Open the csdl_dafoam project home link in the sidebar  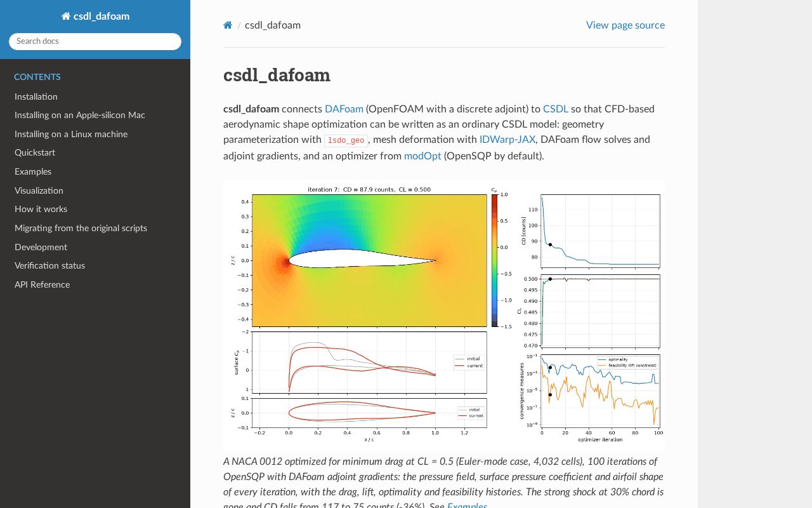[95, 17]
